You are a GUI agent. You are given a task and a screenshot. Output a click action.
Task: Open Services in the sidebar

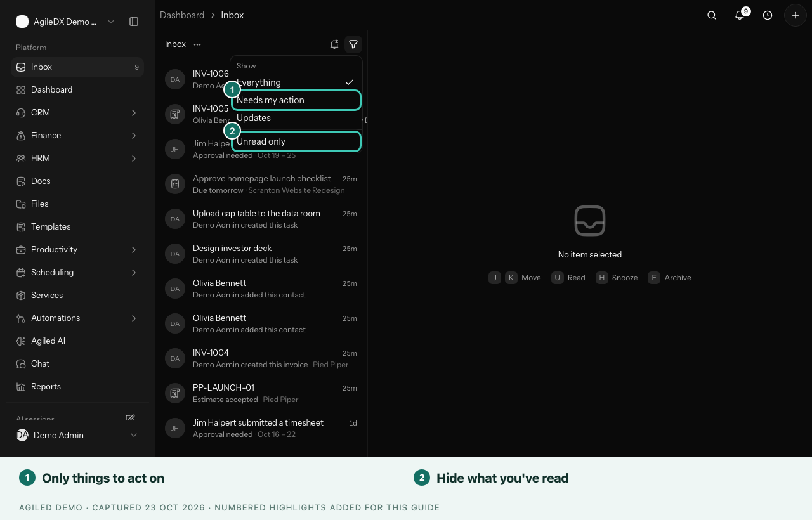click(x=77, y=295)
